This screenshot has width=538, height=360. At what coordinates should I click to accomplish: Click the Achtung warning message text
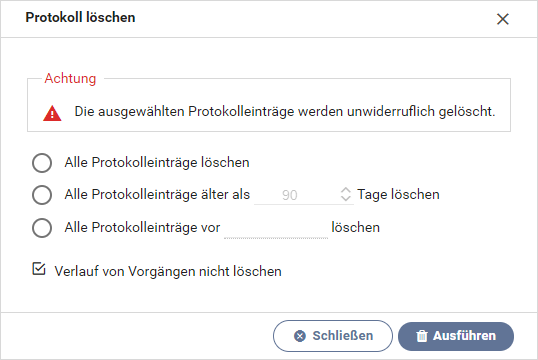tap(285, 112)
